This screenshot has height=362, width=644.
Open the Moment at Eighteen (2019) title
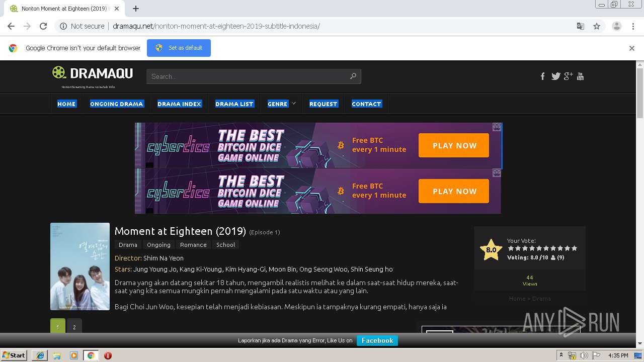(180, 231)
